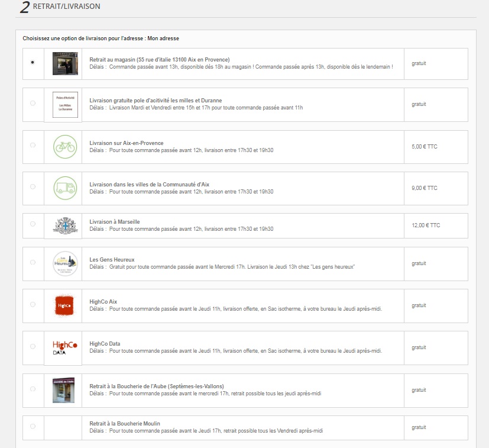Click the green bicycle delivery icon
Screen dimensions: 489x448
(x=65, y=147)
